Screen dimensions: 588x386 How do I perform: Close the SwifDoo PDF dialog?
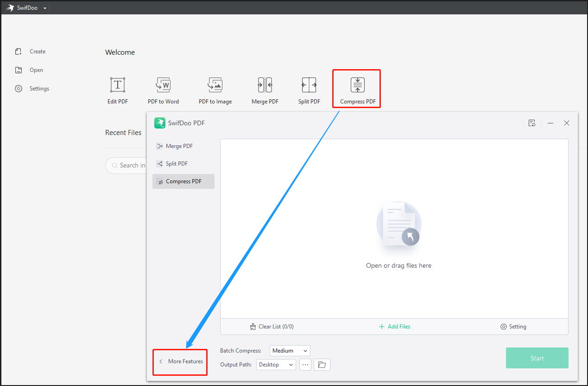pyautogui.click(x=567, y=123)
